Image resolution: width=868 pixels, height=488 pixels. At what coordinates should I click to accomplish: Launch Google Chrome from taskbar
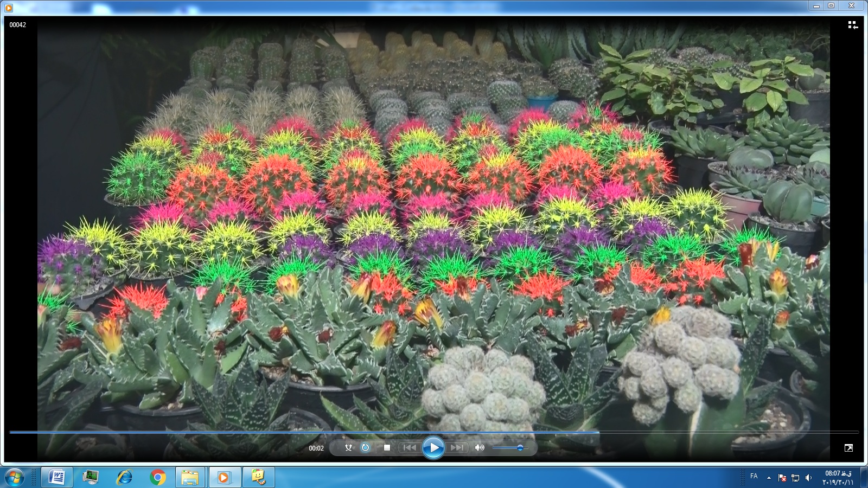pos(157,477)
